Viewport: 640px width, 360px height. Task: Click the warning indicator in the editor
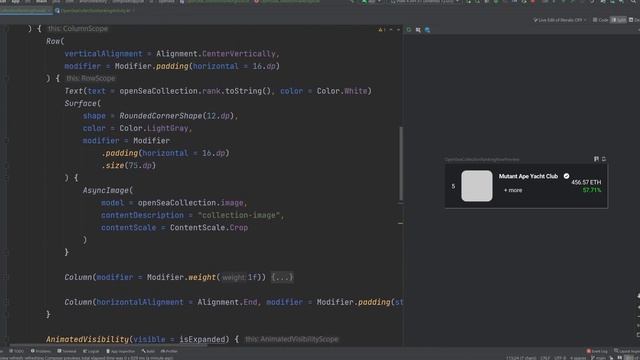(382, 29)
